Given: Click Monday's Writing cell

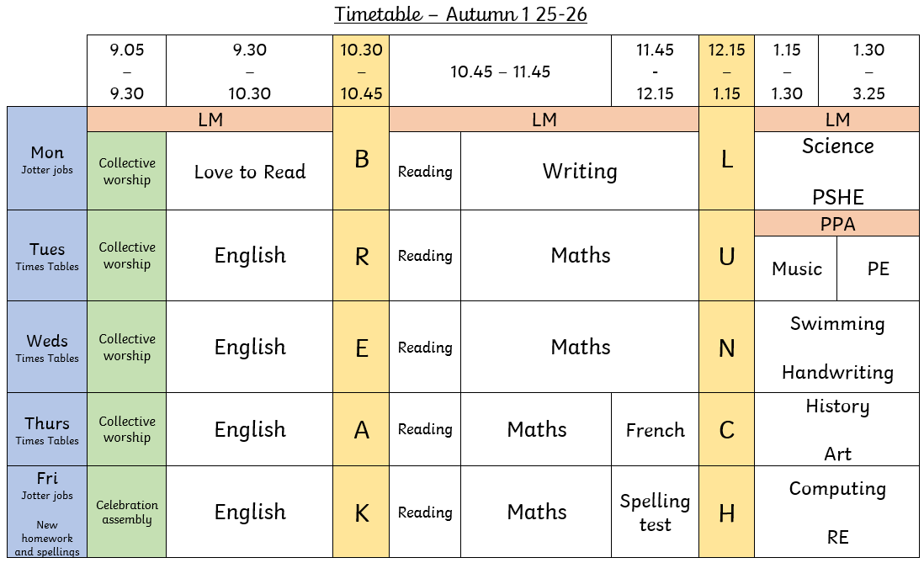Looking at the screenshot, I should pyautogui.click(x=580, y=171).
